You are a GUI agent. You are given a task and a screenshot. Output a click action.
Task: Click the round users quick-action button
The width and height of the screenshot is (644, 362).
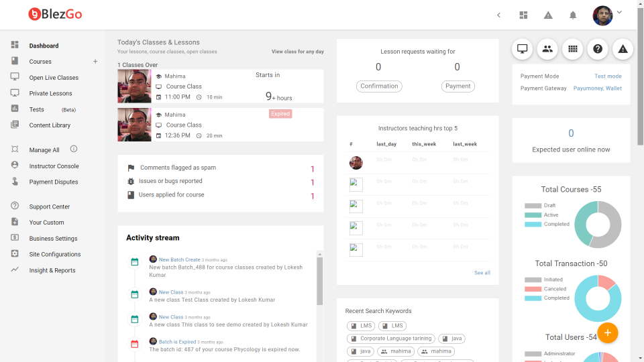pyautogui.click(x=547, y=49)
